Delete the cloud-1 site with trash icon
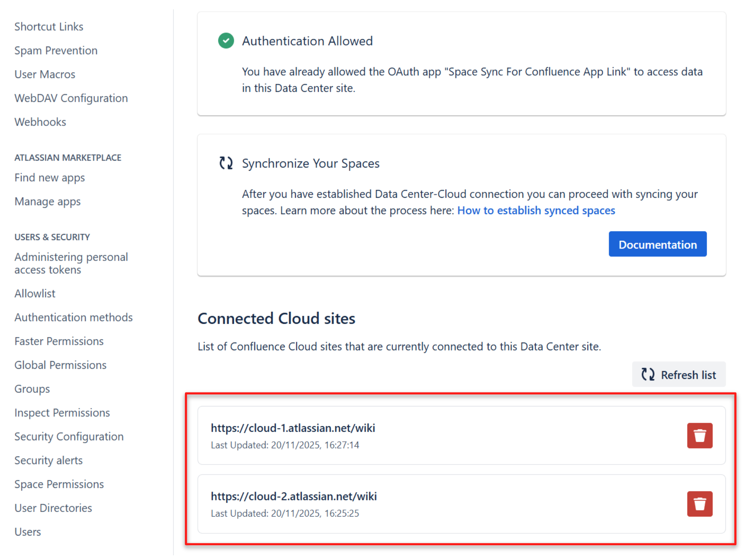The height and width of the screenshot is (560, 751). tap(699, 435)
